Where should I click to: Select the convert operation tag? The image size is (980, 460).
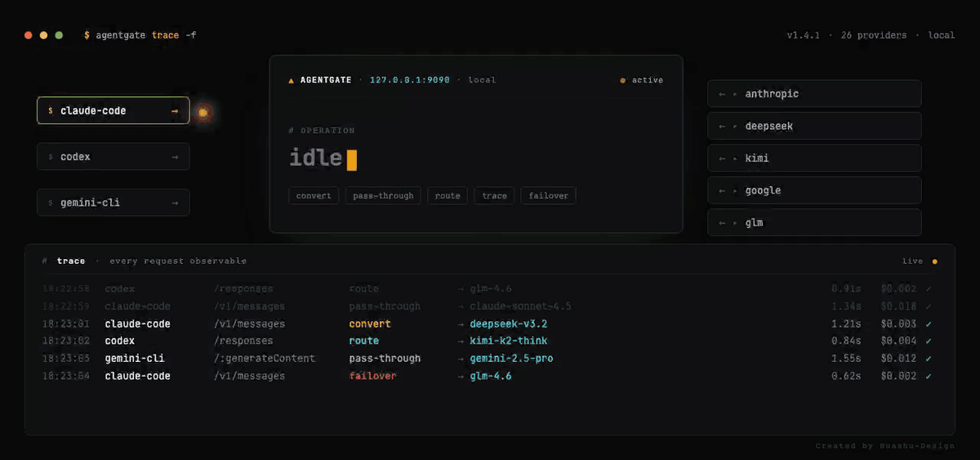click(314, 195)
